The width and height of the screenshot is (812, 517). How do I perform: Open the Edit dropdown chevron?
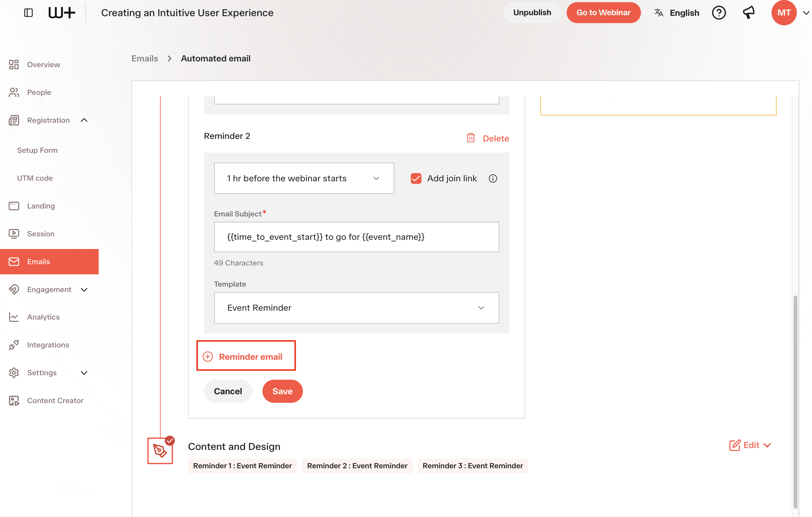(767, 445)
